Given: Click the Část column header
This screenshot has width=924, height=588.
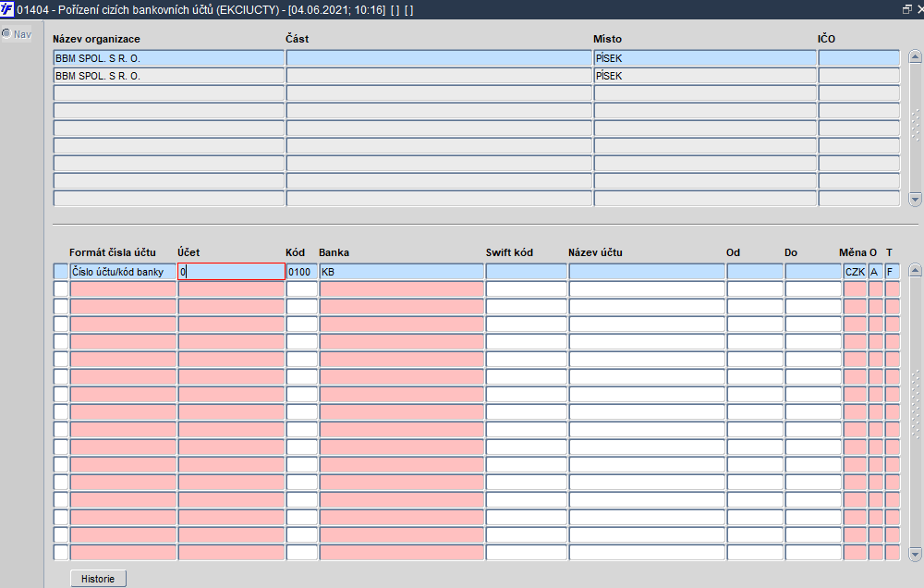Looking at the screenshot, I should click(x=297, y=39).
